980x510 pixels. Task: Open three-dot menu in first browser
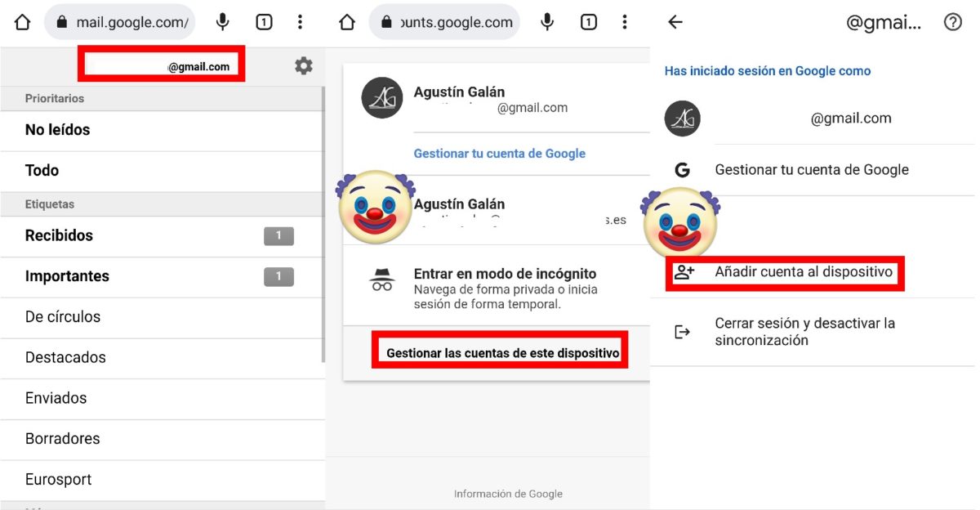(x=301, y=22)
